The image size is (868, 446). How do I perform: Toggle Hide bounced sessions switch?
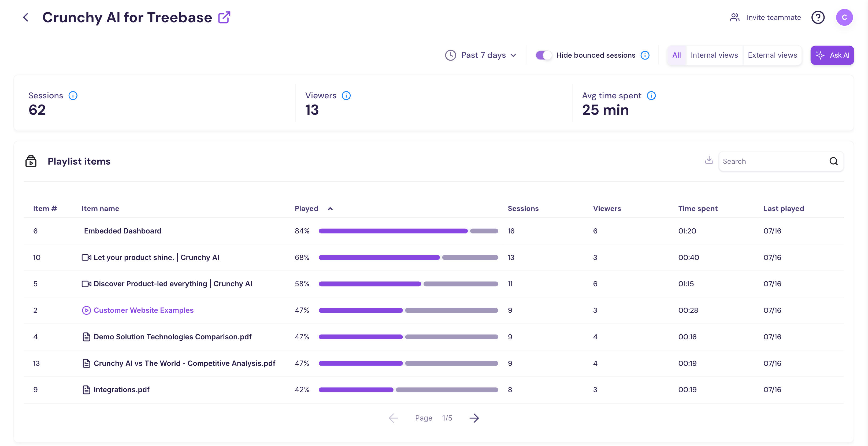pos(544,55)
